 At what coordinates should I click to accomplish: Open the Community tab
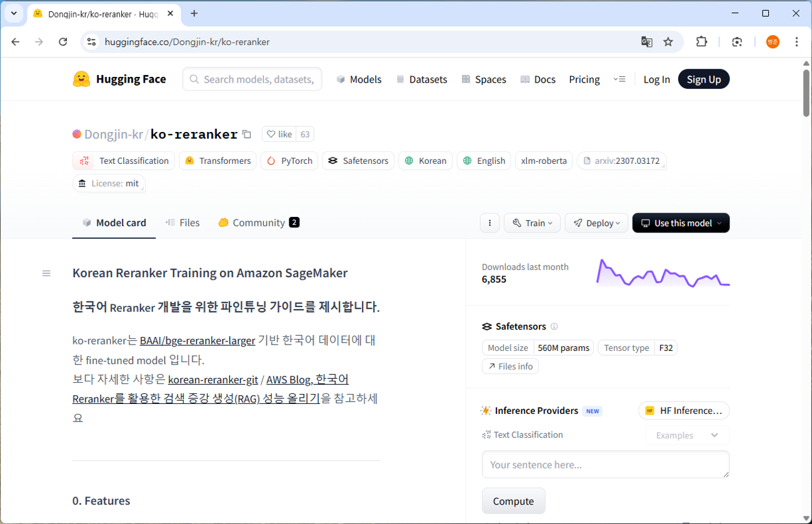[259, 223]
